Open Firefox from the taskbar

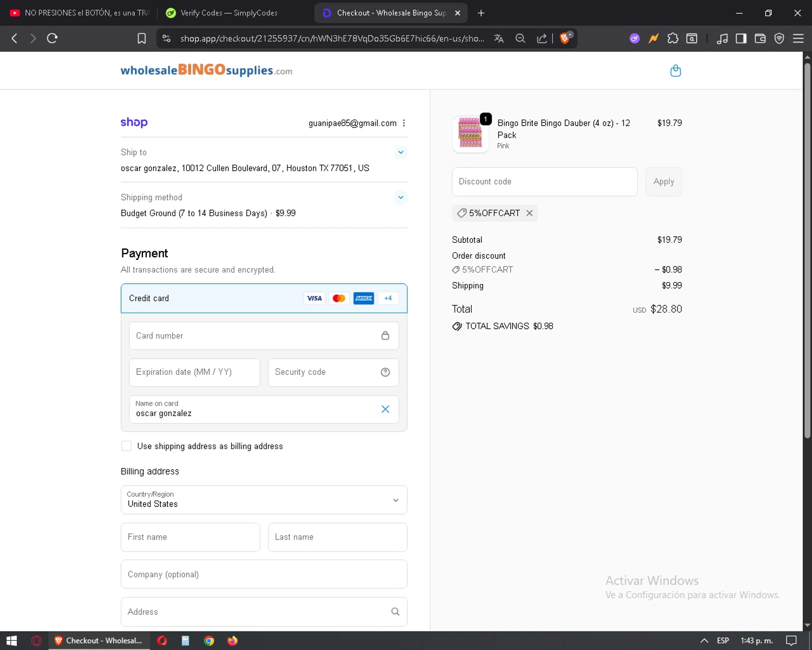click(232, 641)
